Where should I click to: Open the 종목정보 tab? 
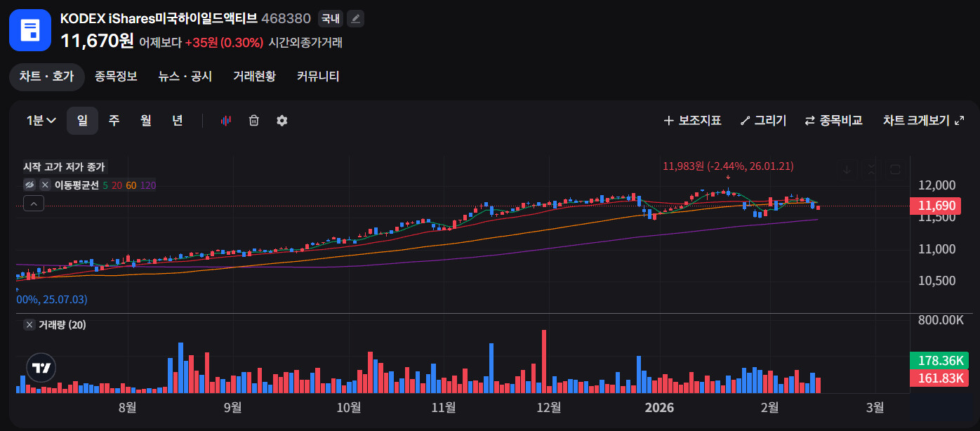click(116, 77)
